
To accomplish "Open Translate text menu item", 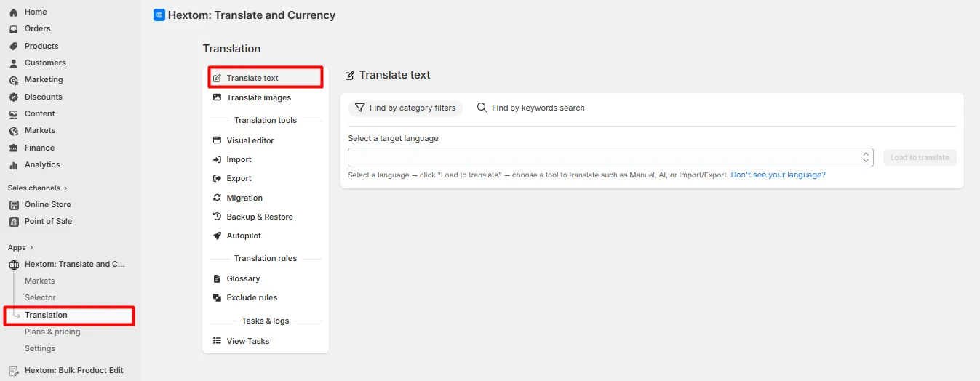I will click(x=266, y=78).
